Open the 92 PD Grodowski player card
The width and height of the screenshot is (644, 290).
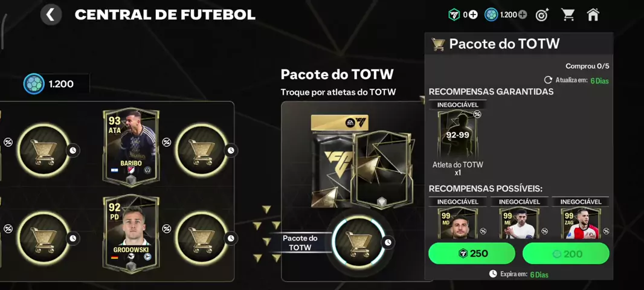(x=130, y=234)
